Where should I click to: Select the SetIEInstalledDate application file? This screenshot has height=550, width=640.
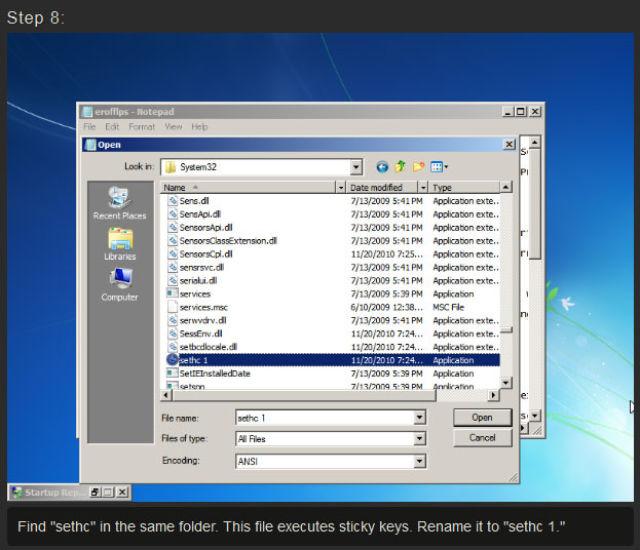click(214, 373)
